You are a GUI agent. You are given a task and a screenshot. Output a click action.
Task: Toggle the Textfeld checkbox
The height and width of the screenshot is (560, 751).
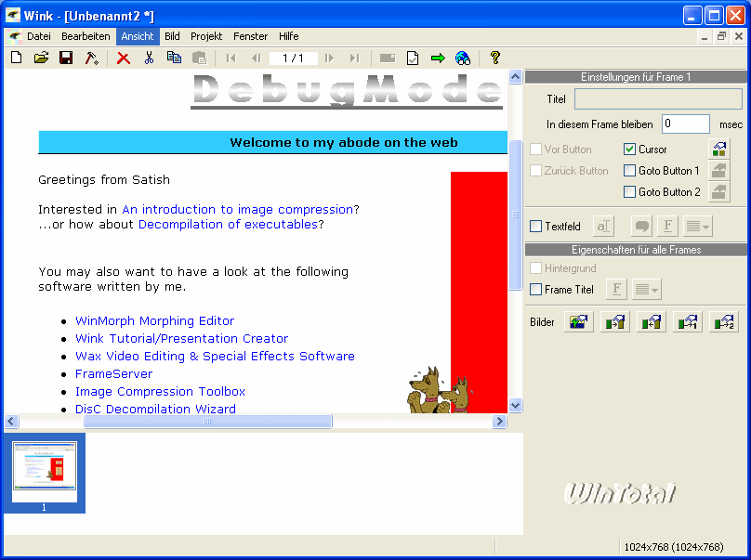[536, 226]
